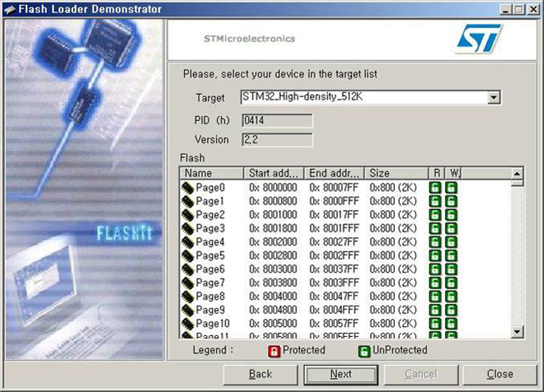Click scroll down arrow of flash list
544x392 pixels.
[517, 332]
